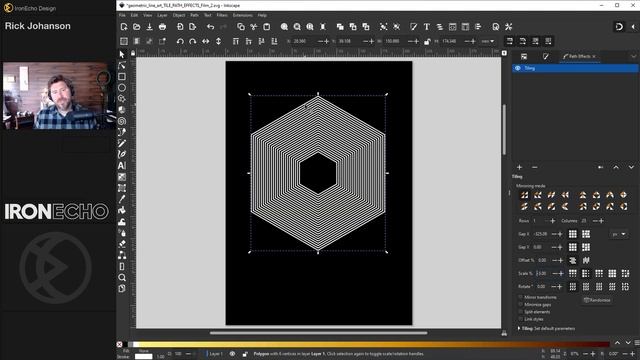Click the Randomize button
This screenshot has width=640, height=360.
point(597,300)
